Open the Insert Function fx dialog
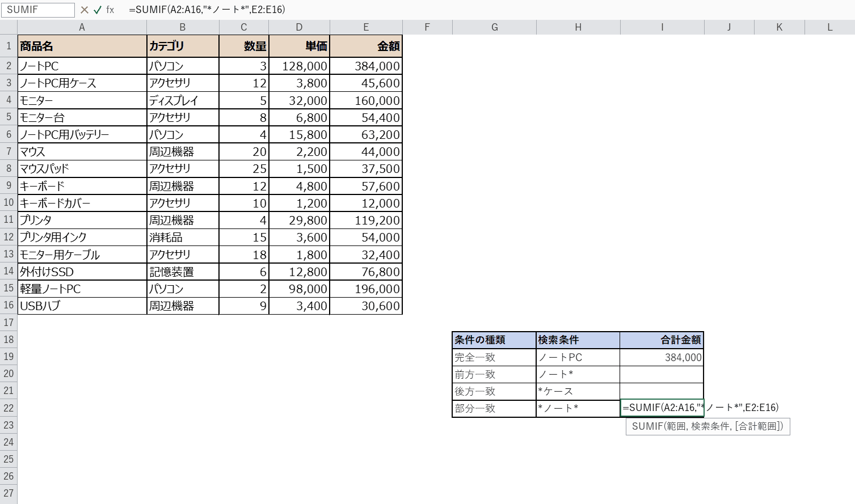The image size is (855, 504). pyautogui.click(x=110, y=10)
